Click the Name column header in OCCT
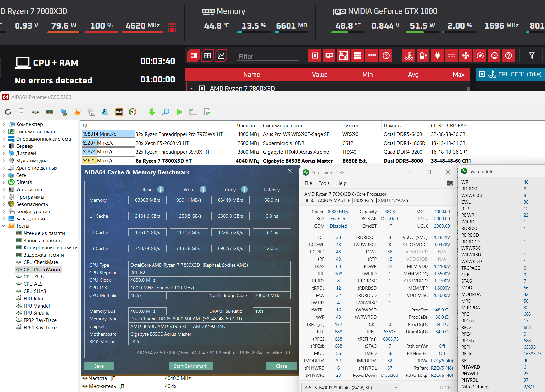Screen dimensions: 545x392 252,75
